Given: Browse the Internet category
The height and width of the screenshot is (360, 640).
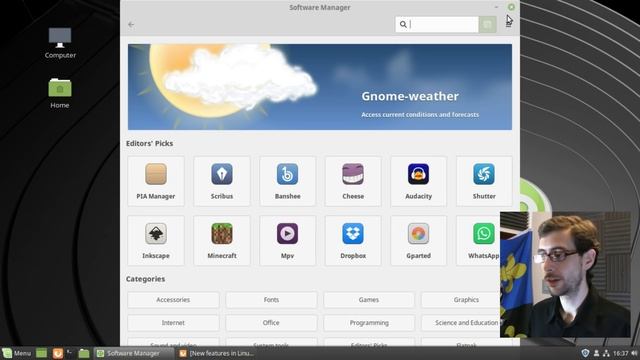Looking at the screenshot, I should [x=173, y=322].
